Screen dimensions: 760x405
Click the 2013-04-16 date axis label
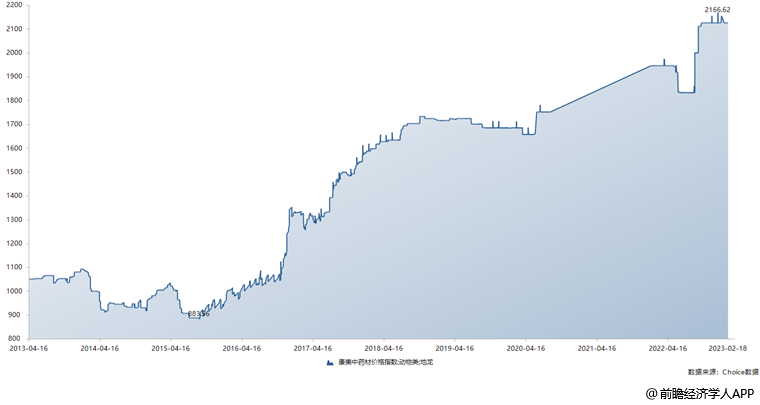pos(29,348)
